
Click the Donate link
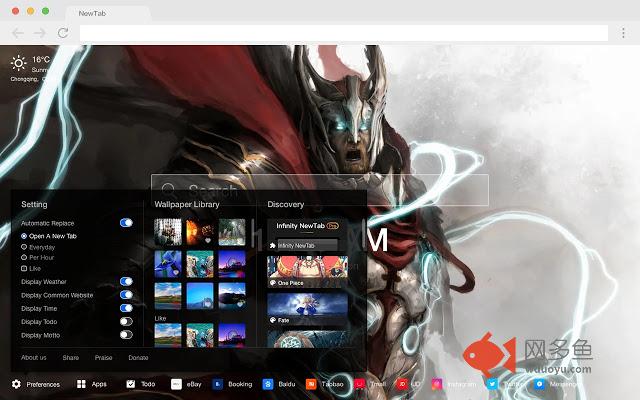point(138,357)
